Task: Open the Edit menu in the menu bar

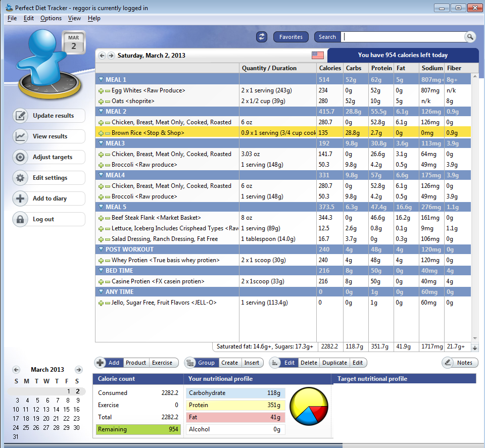Action: (29, 18)
